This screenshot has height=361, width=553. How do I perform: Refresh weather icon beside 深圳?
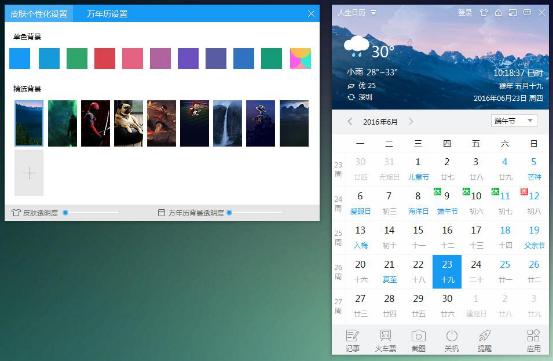[351, 97]
